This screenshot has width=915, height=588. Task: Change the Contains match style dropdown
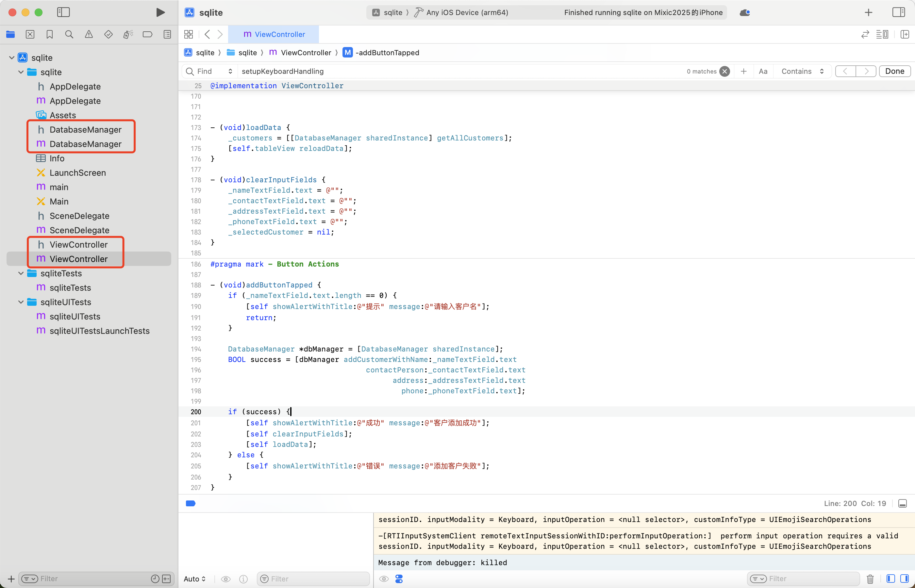point(802,71)
